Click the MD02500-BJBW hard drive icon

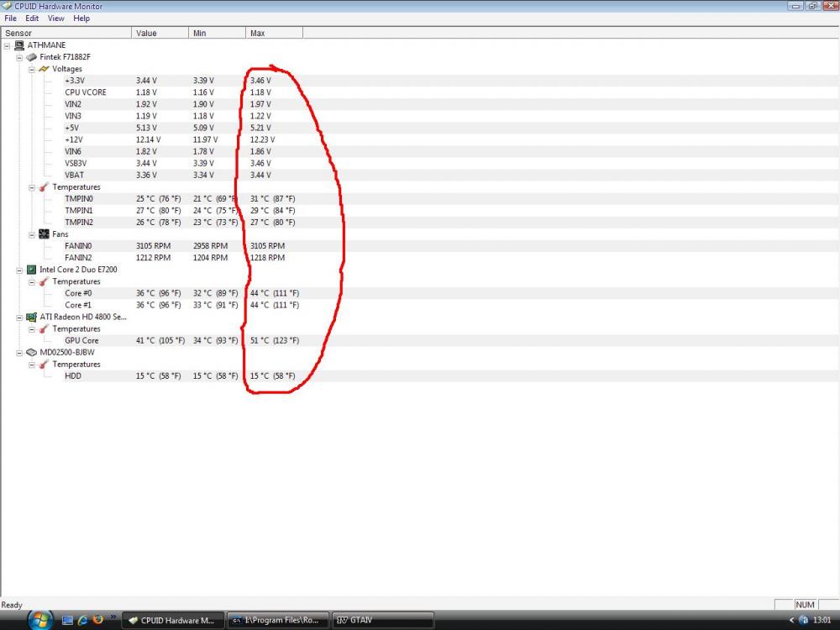(x=31, y=352)
